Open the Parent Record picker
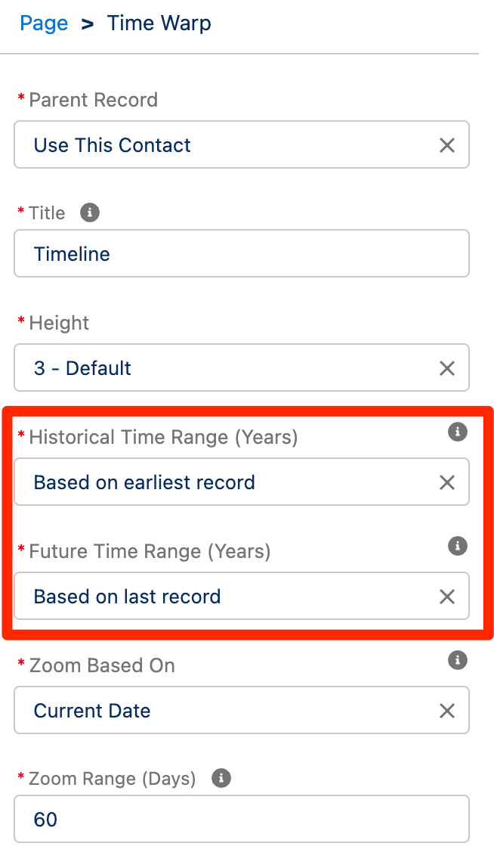Screen dimensions: 494x868 click(227, 144)
